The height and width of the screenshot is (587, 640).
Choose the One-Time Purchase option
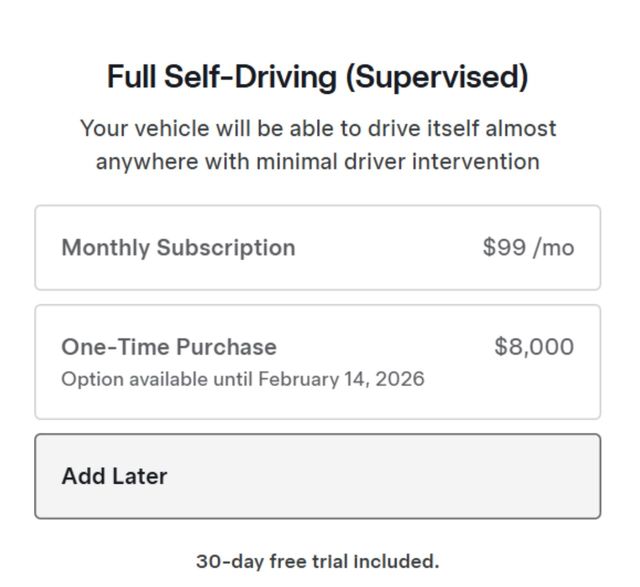[317, 362]
